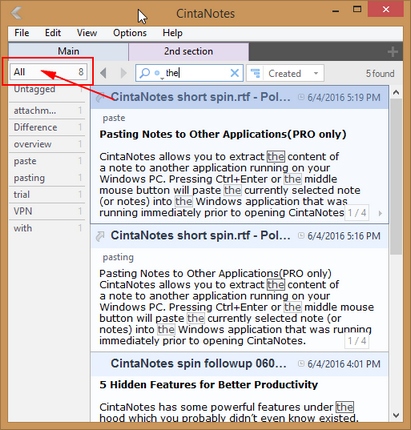This screenshot has width=411, height=430.
Task: Click the back arrow navigation icon
Action: pyautogui.click(x=103, y=73)
